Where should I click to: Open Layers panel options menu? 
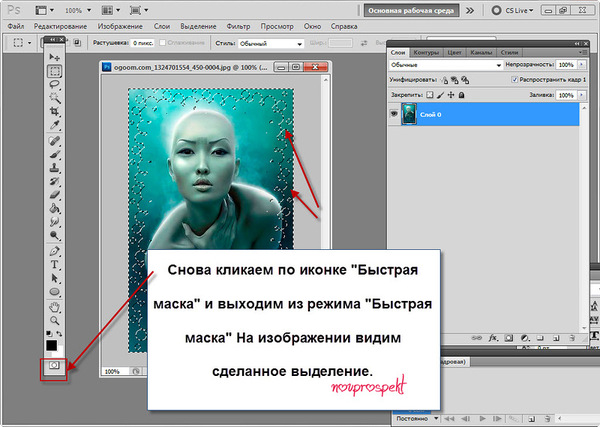[x=583, y=52]
